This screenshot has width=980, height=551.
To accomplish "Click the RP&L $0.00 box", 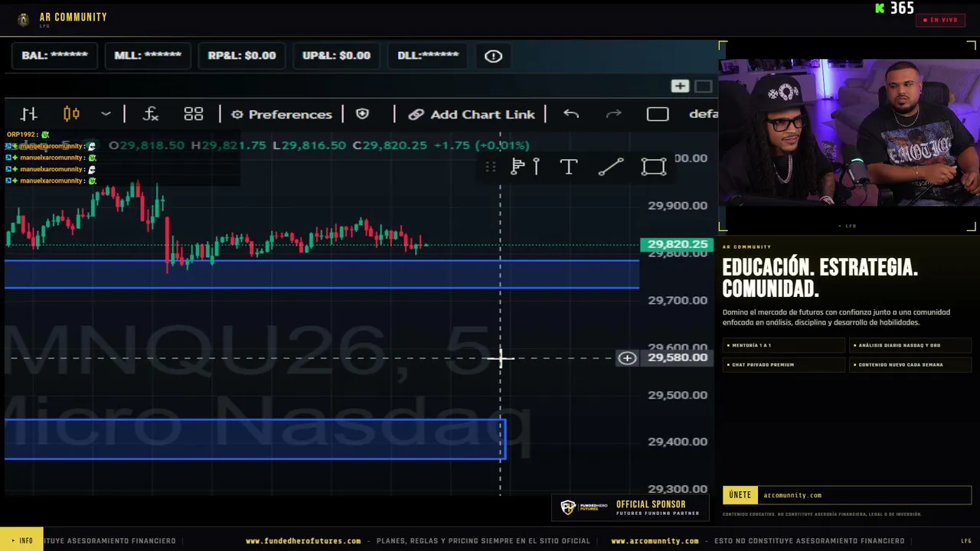I will [x=241, y=55].
